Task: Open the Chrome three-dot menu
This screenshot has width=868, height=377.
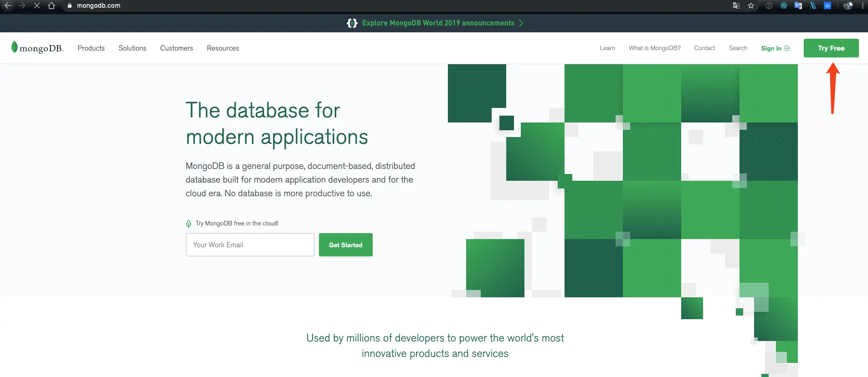Action: [x=863, y=5]
